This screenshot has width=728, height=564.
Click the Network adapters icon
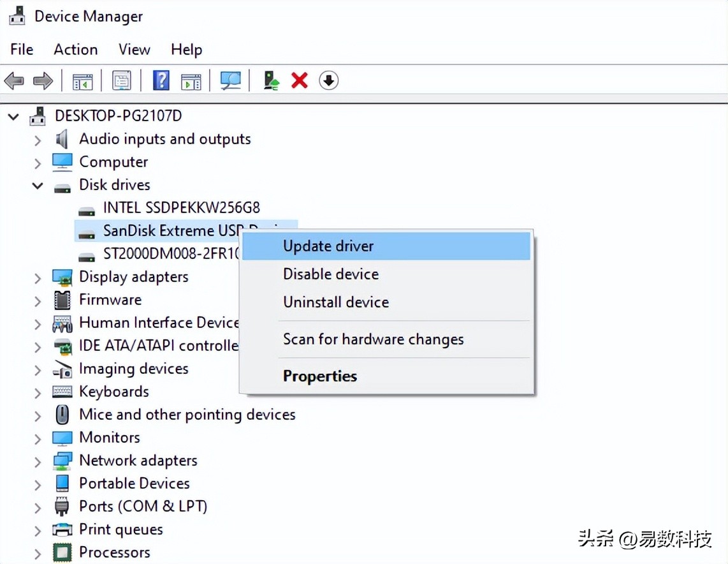[62, 461]
